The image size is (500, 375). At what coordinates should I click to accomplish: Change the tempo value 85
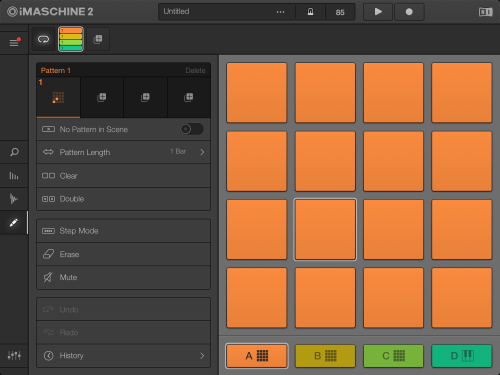(x=340, y=12)
